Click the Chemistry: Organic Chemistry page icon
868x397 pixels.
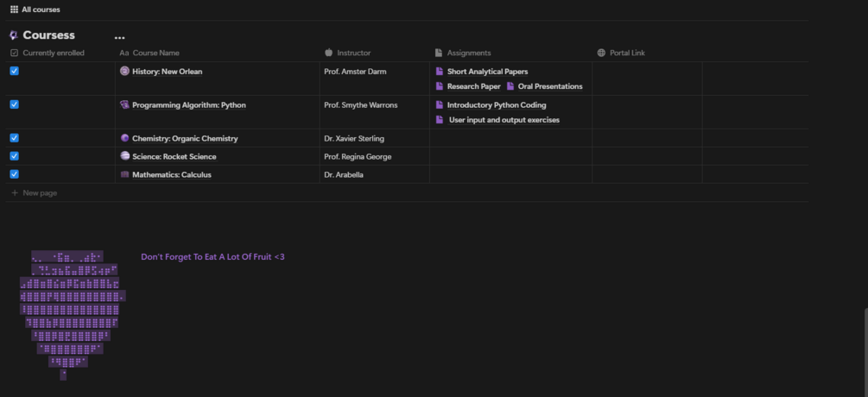pos(124,138)
